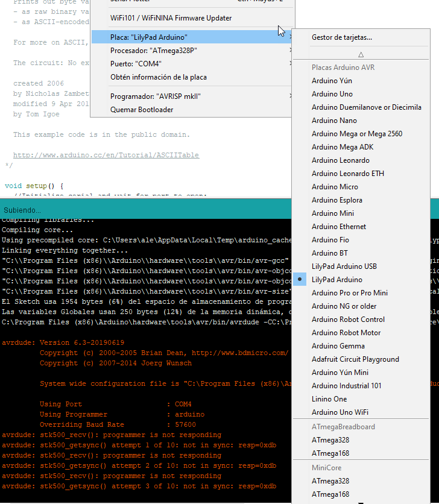Click 'Copyright (c) 2007-2014 Joerg Wunsch' line
This screenshot has width=439, height=504.
(116, 363)
